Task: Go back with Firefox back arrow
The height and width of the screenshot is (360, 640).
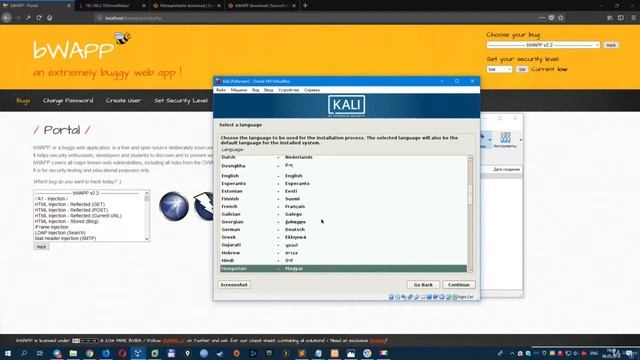Action: click(7, 18)
